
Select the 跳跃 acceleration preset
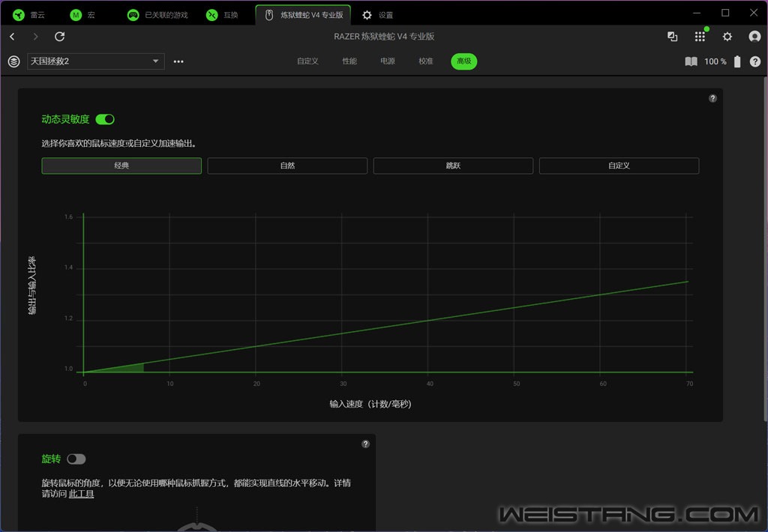tap(453, 166)
